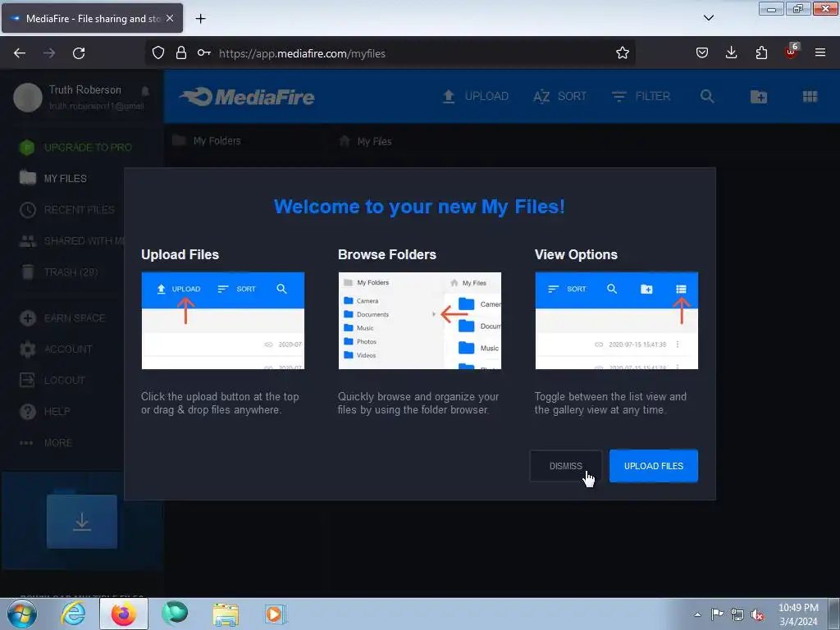Open the Sort option in toolbar
Screen dimensions: 840x630
pos(559,97)
